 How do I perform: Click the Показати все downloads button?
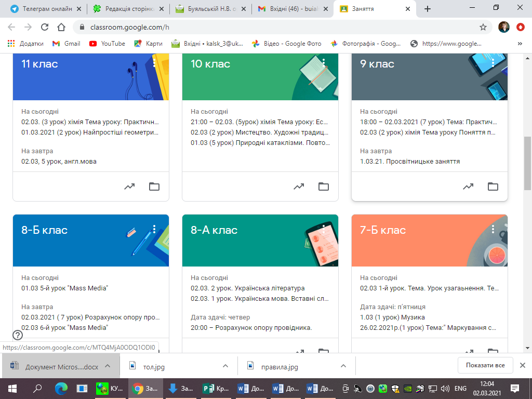[485, 365]
